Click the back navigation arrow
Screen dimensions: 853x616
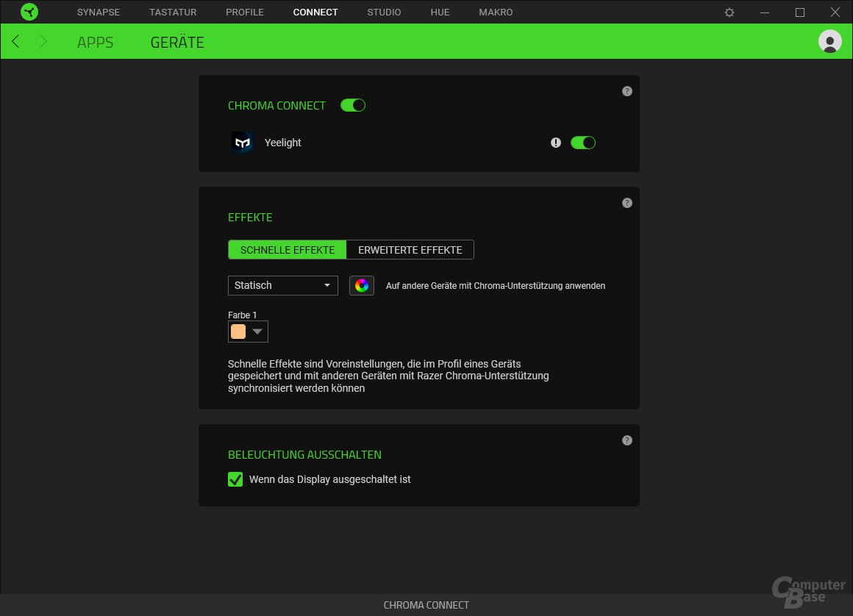15,41
